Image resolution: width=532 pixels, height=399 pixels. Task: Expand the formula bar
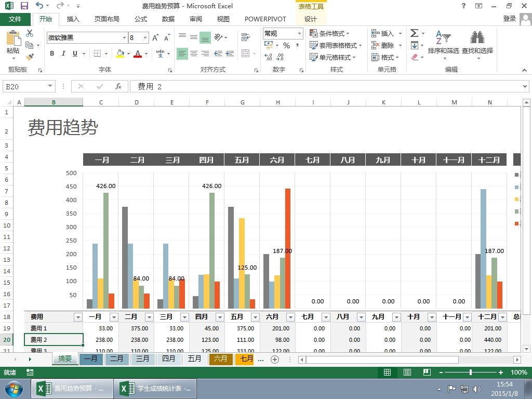point(525,87)
